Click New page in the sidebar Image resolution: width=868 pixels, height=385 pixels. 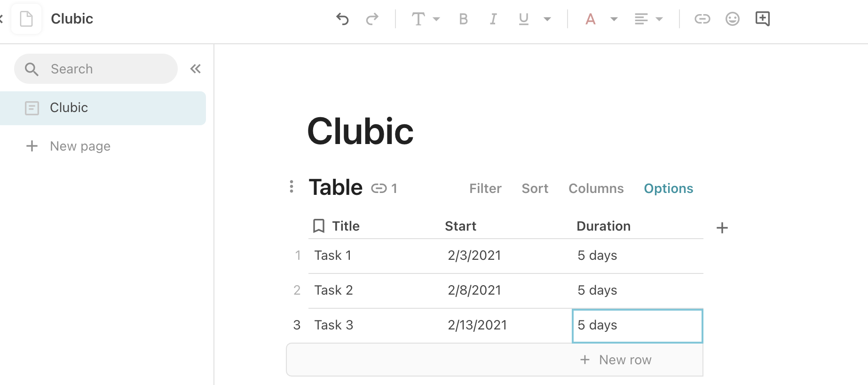[80, 146]
